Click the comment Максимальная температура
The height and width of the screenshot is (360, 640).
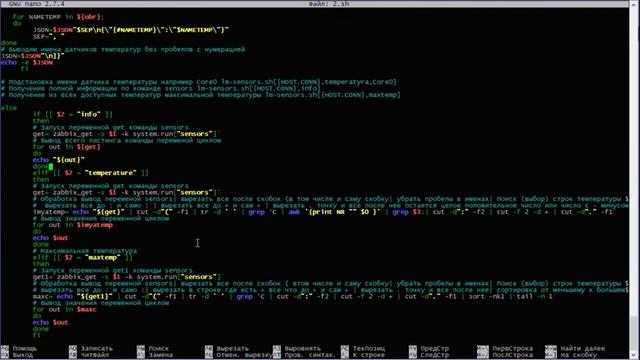[x=85, y=251]
